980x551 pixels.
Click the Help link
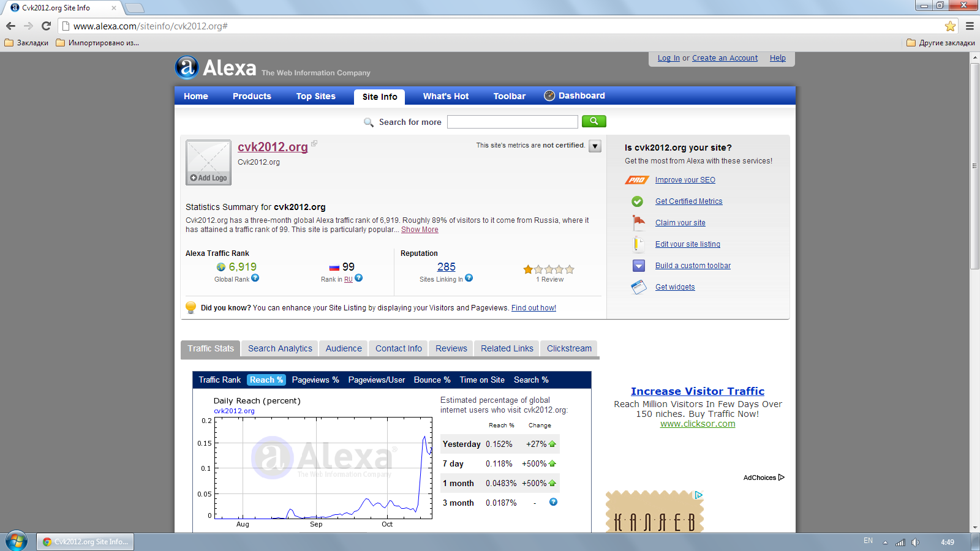[x=778, y=58]
